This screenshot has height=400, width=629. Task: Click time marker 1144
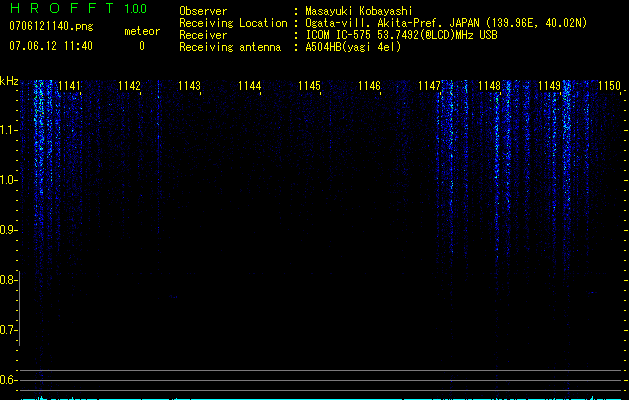click(x=249, y=86)
